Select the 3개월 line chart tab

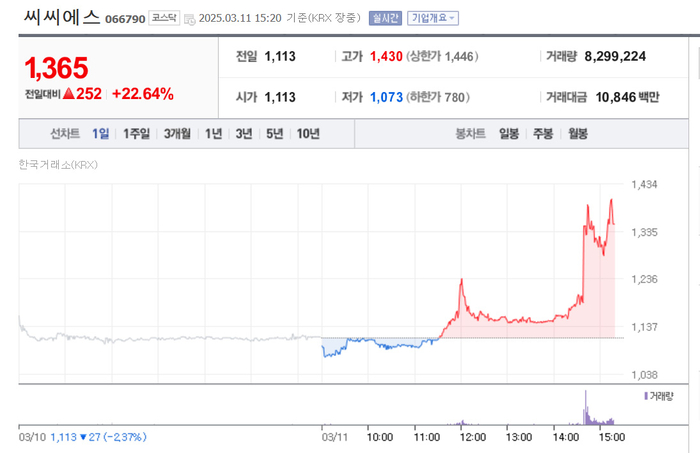coord(177,133)
